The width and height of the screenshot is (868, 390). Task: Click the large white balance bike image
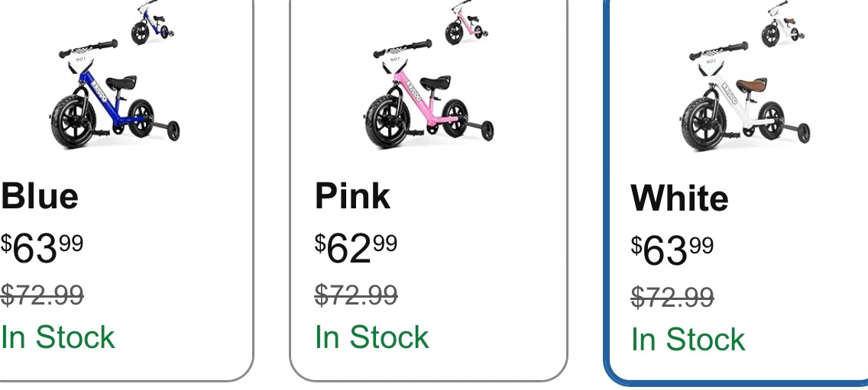[x=746, y=97]
